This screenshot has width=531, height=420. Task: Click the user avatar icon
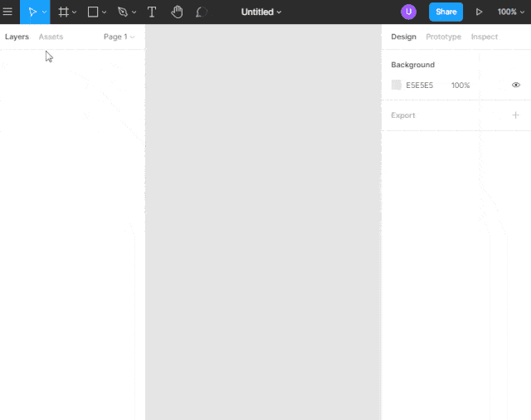(x=408, y=12)
